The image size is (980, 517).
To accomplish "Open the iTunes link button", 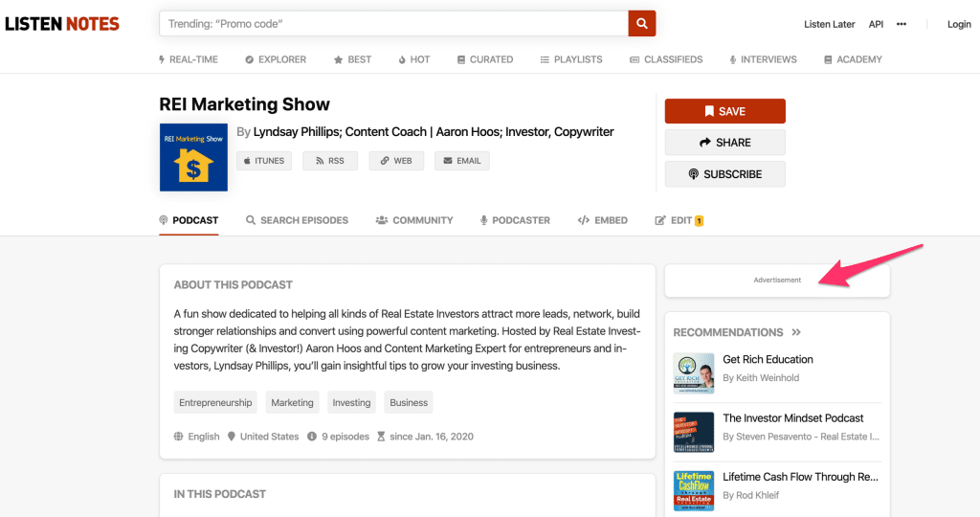I will pyautogui.click(x=264, y=161).
